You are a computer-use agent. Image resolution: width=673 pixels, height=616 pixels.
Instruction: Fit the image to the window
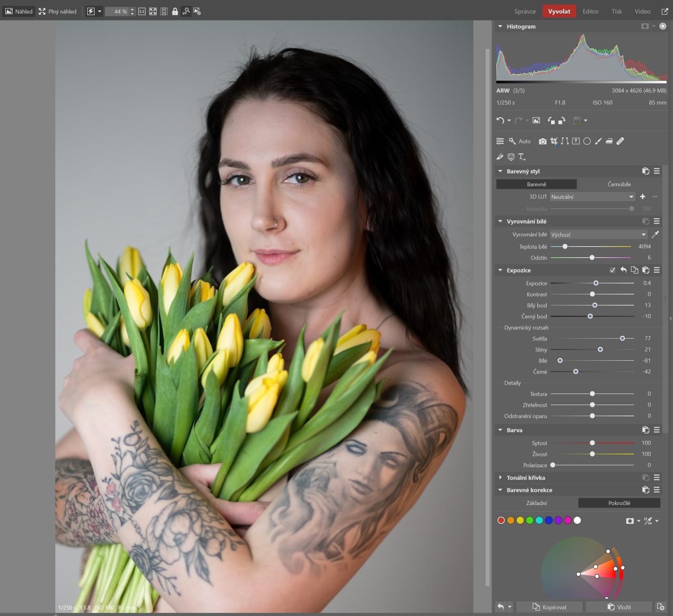pyautogui.click(x=153, y=11)
